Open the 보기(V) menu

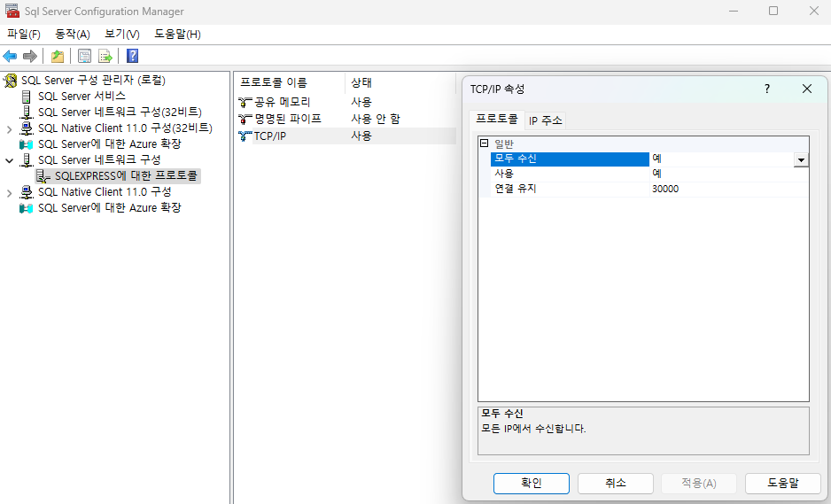(x=122, y=35)
